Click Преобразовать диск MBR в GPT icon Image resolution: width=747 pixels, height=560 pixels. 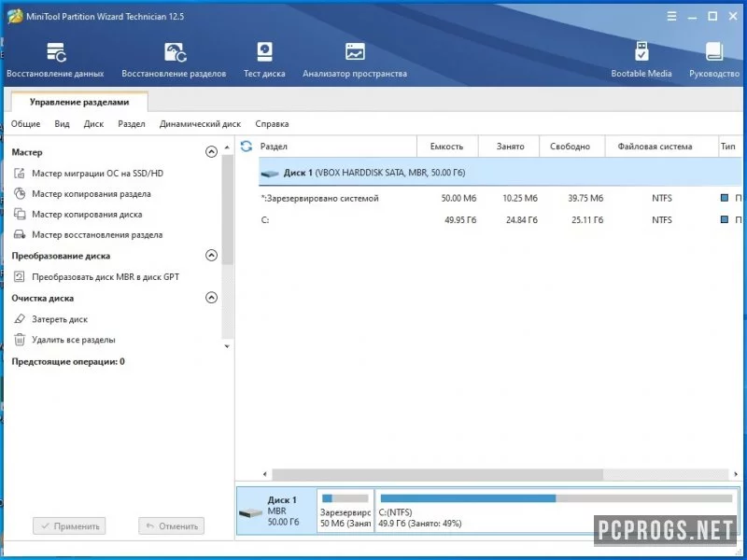[19, 276]
